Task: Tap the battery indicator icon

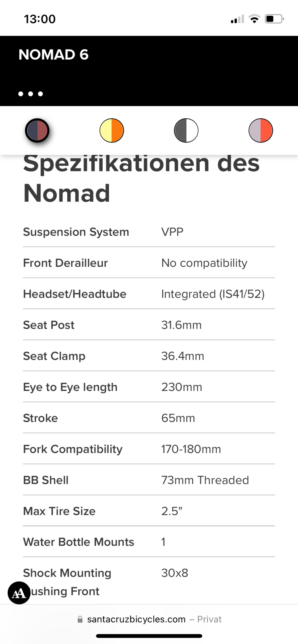Action: [274, 19]
